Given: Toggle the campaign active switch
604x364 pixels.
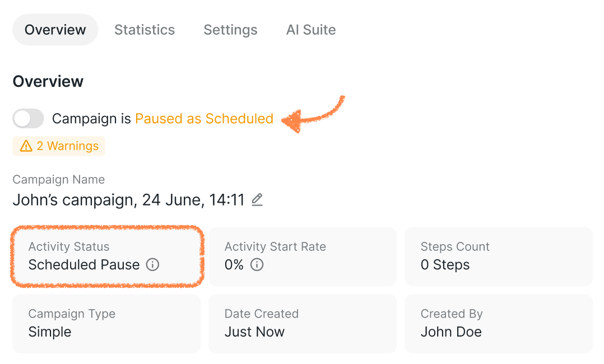Looking at the screenshot, I should point(29,119).
